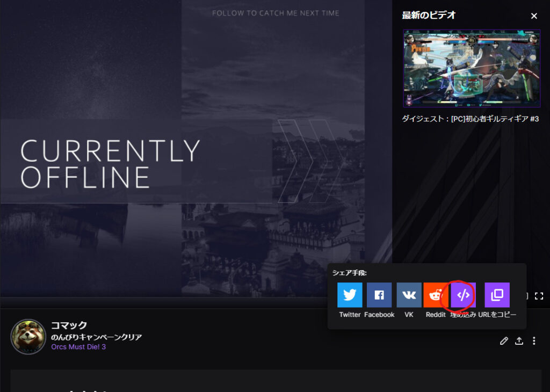This screenshot has height=392, width=550.
Task: Select the red panda channel avatar
Action: [x=28, y=337]
